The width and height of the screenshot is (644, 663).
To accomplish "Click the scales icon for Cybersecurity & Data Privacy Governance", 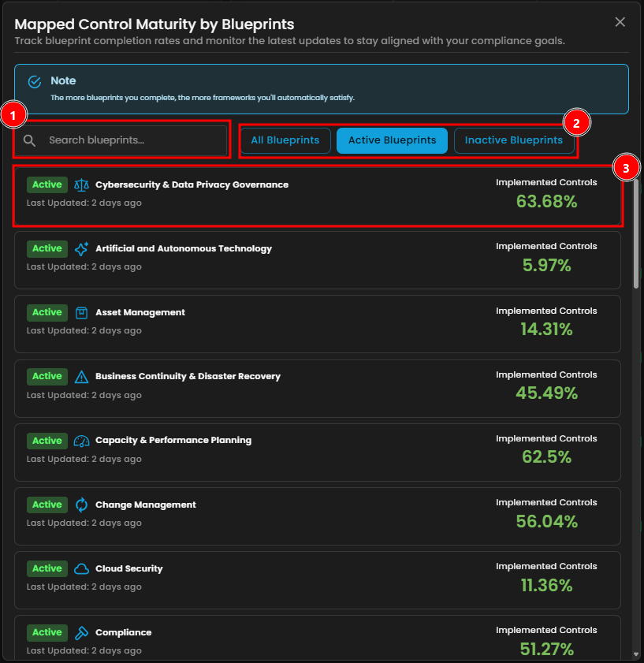I will (x=82, y=184).
